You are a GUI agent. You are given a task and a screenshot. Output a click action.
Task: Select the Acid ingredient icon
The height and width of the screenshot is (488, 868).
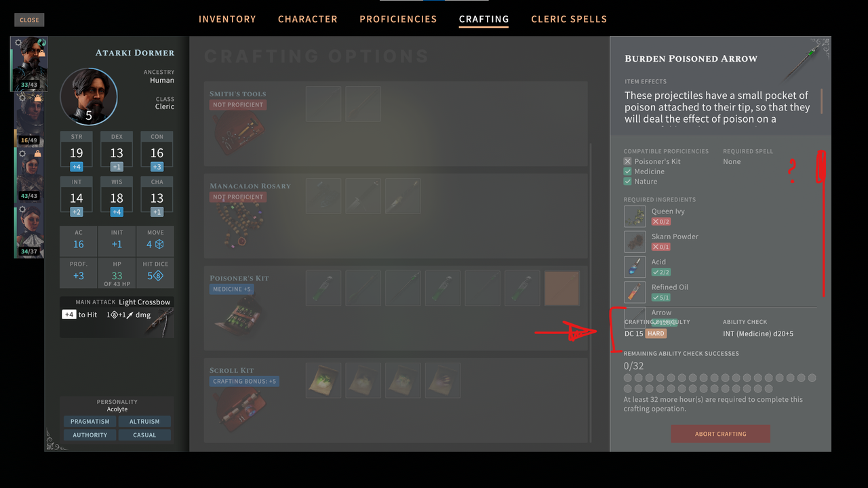[x=635, y=266]
